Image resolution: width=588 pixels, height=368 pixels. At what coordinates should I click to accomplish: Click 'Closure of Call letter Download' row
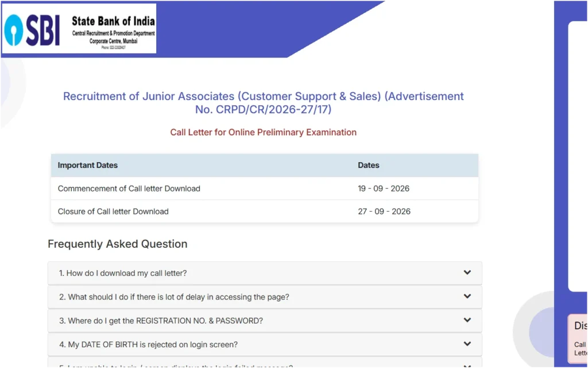(265, 212)
